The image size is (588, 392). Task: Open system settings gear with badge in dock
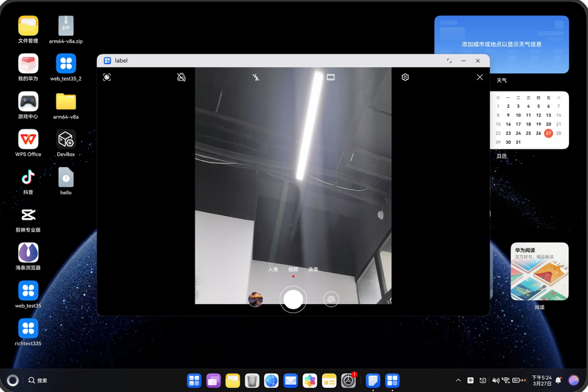(348, 381)
